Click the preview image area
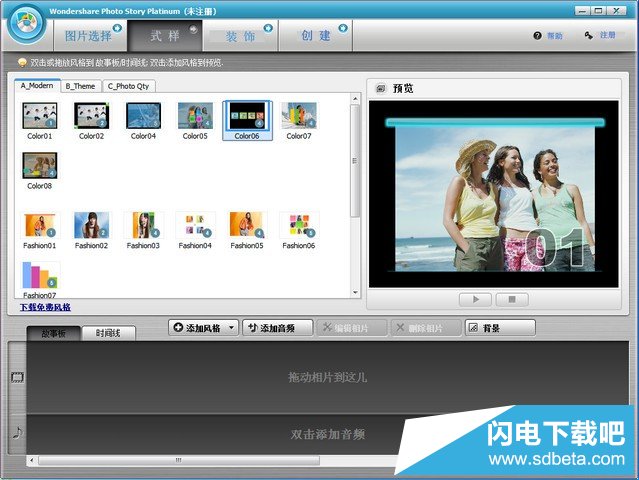This screenshot has height=480, width=639. coord(494,194)
